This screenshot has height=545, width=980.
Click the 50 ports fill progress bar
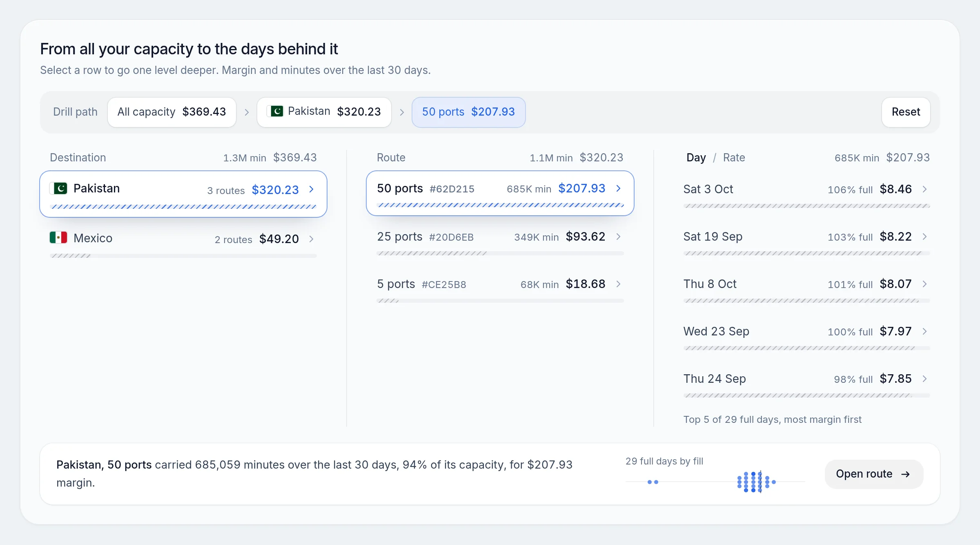point(500,205)
